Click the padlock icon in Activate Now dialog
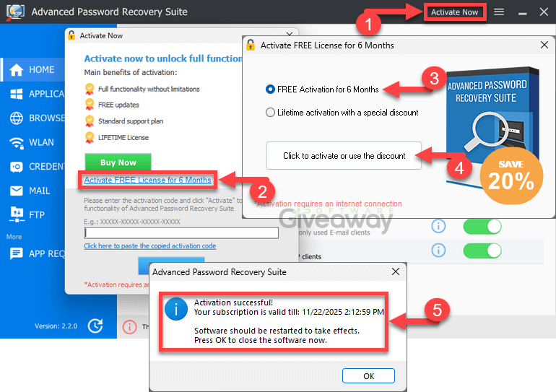556x392 pixels. pyautogui.click(x=71, y=35)
